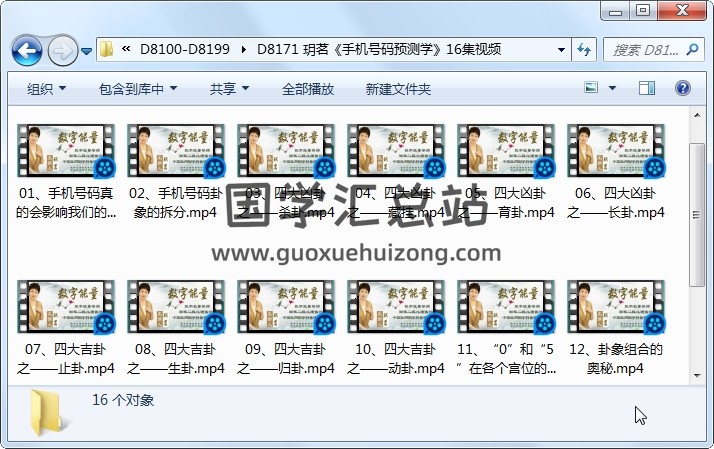714x449 pixels.
Task: Open the 包含到库中 menu
Action: (x=138, y=89)
